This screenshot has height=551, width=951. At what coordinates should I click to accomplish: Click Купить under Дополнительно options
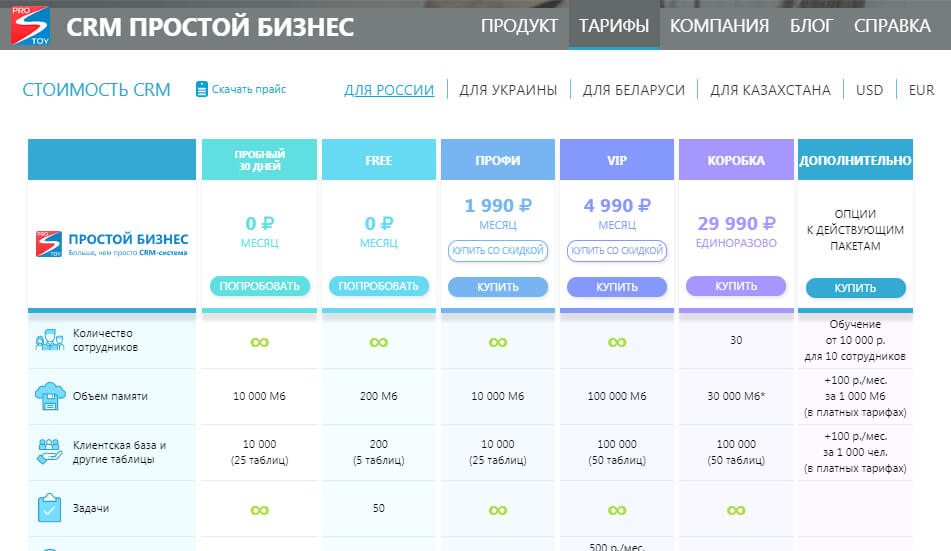(x=855, y=288)
